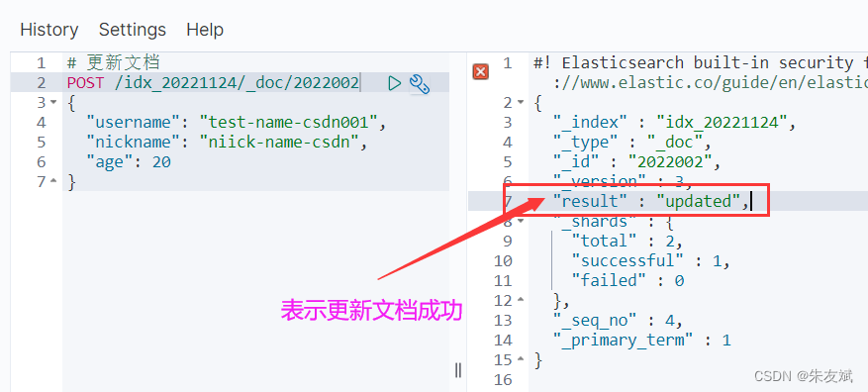This screenshot has height=392, width=868.
Task: Click the "total" : 2 output line
Action: pyautogui.click(x=627, y=241)
